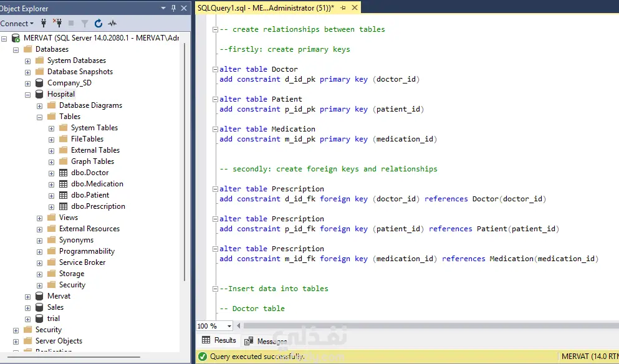Pin the Object Explorer panel with auto-hide pin
Image resolution: width=619 pixels, height=364 pixels.
(173, 8)
